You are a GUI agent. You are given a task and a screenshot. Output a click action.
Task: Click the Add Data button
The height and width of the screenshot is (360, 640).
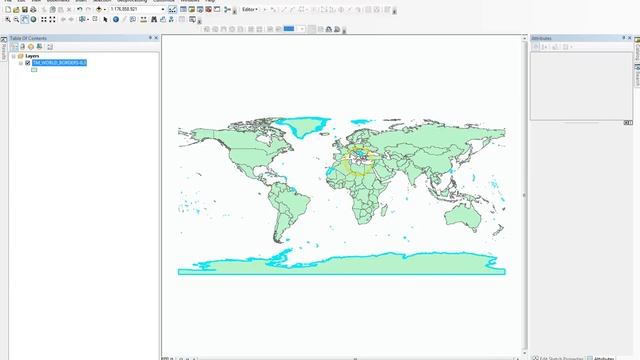[x=98, y=9]
